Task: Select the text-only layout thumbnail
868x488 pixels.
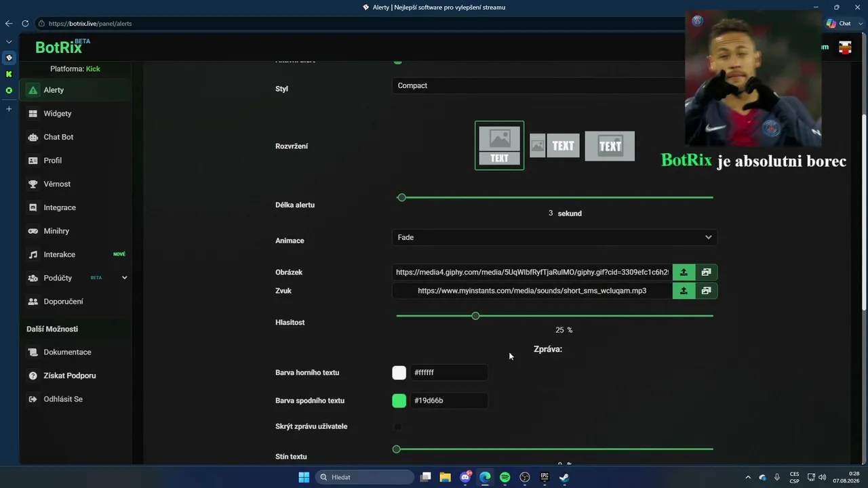Action: 610,146
